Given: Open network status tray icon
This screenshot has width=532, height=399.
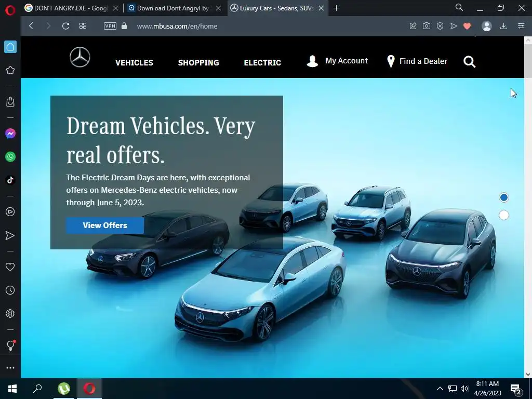Looking at the screenshot, I should pyautogui.click(x=453, y=389).
